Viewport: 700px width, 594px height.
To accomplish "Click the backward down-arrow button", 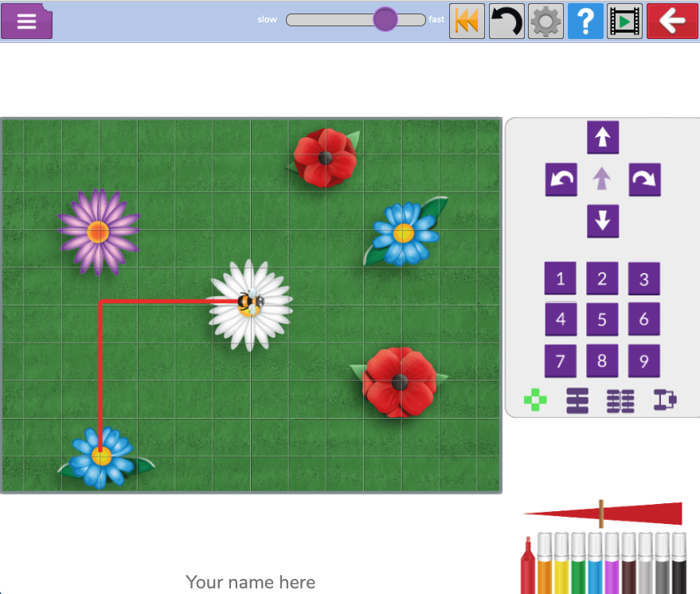I will (603, 221).
